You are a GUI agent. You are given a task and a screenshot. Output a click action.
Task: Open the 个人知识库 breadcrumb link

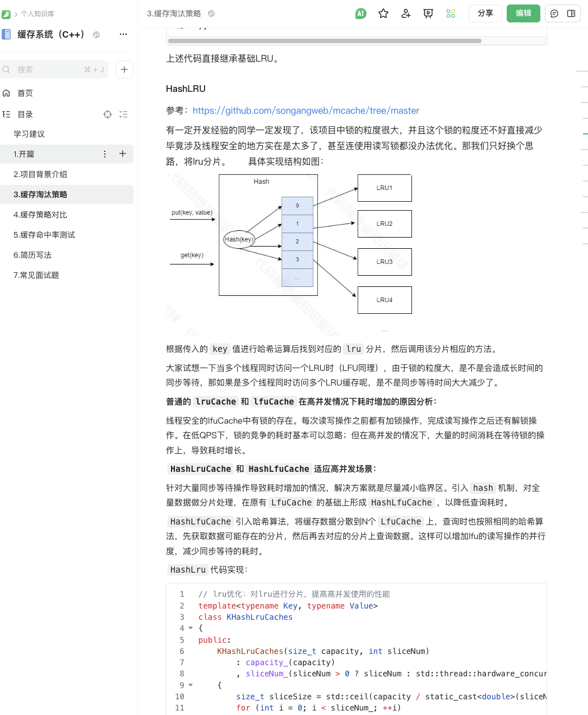[38, 13]
